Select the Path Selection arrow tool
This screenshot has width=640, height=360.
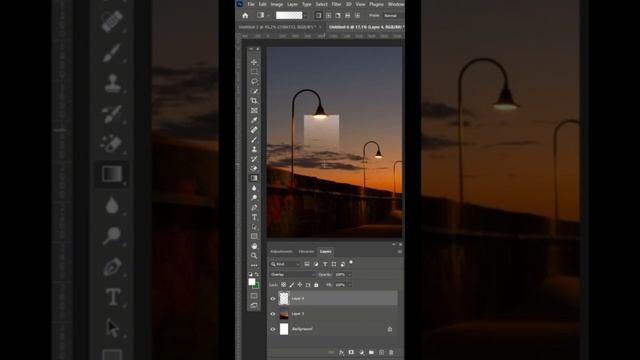254,227
